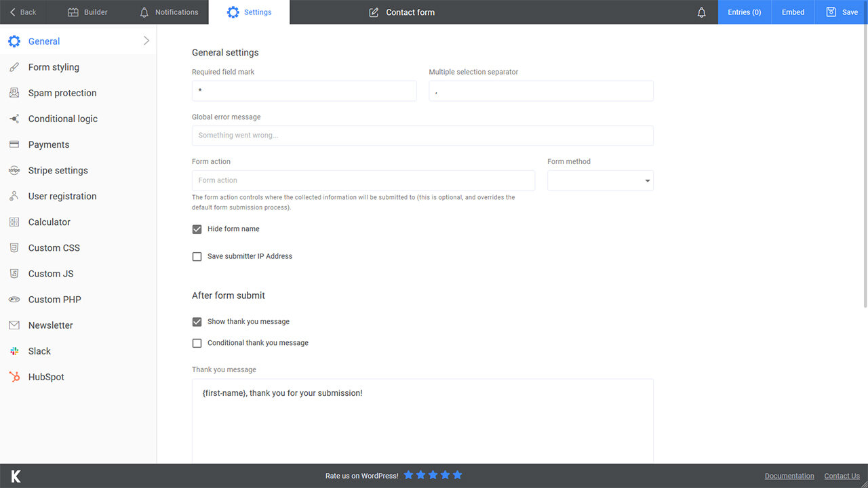The width and height of the screenshot is (868, 488).
Task: Click the Calculator grid icon
Action: pos(14,222)
